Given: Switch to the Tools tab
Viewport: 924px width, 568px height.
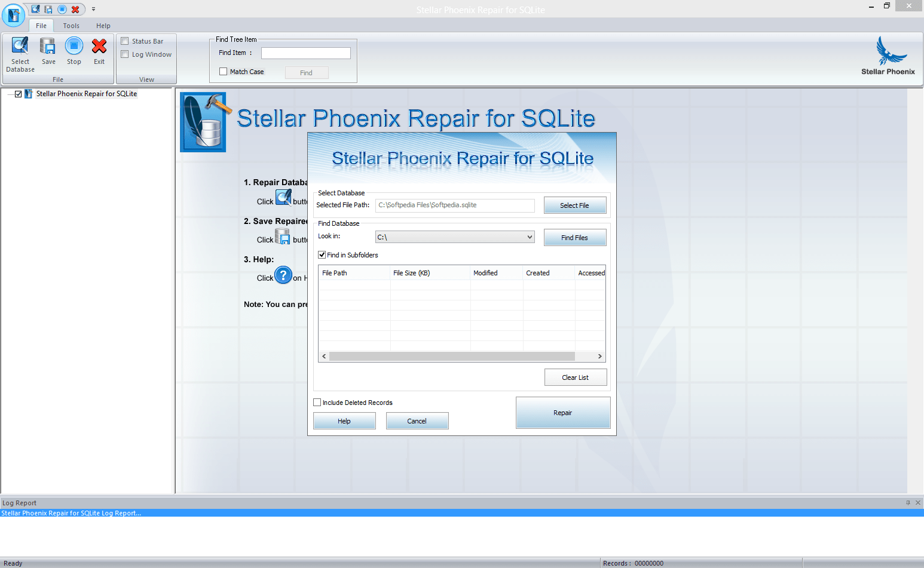Looking at the screenshot, I should point(71,26).
